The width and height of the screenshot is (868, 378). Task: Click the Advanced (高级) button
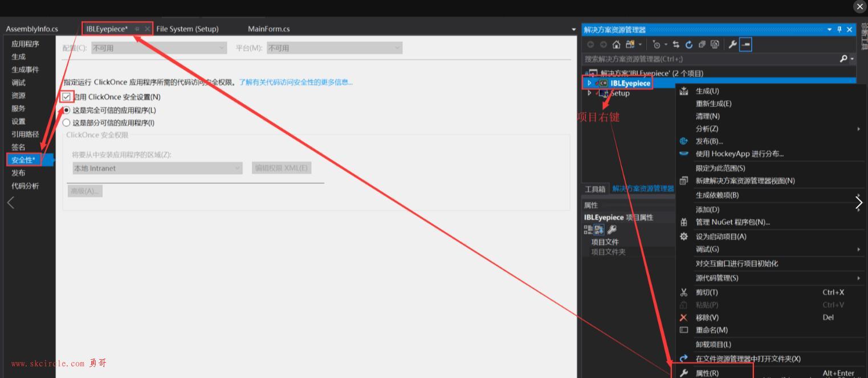point(85,191)
